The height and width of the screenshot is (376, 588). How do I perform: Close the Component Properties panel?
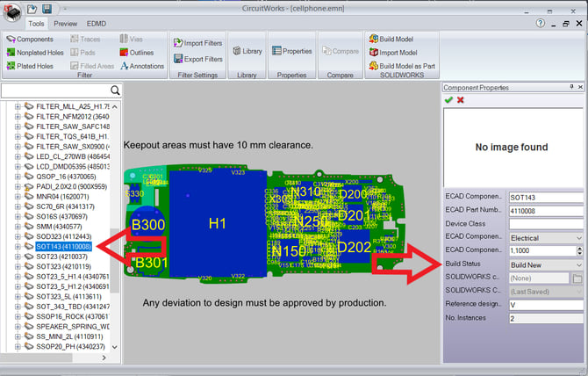tap(580, 87)
